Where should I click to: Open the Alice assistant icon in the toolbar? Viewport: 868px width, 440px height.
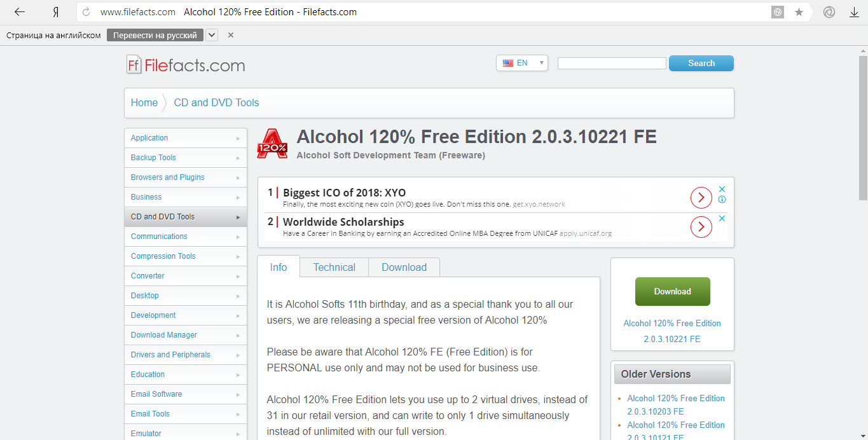[x=829, y=12]
